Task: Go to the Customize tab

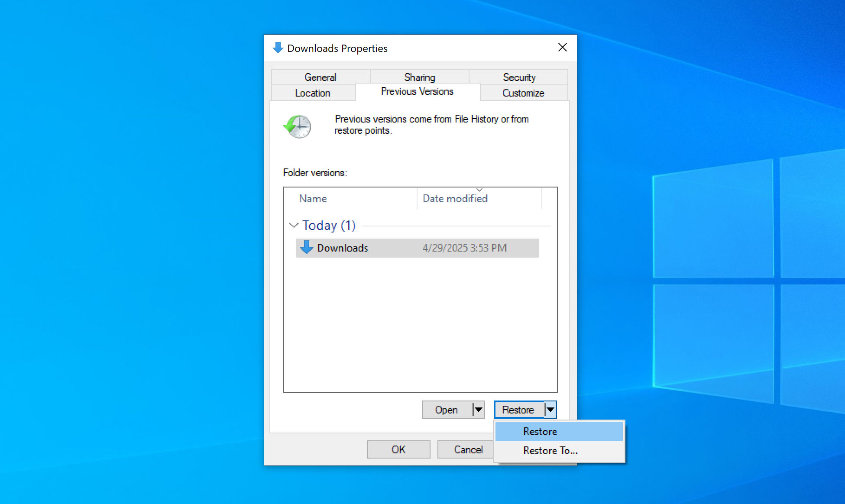Action: pyautogui.click(x=524, y=93)
